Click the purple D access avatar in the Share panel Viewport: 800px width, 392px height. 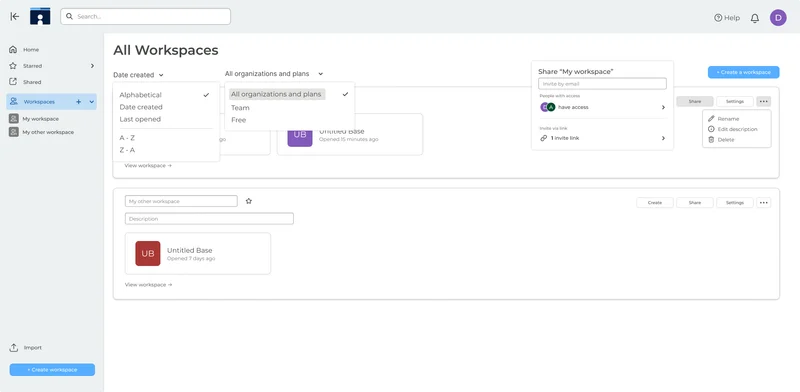544,107
